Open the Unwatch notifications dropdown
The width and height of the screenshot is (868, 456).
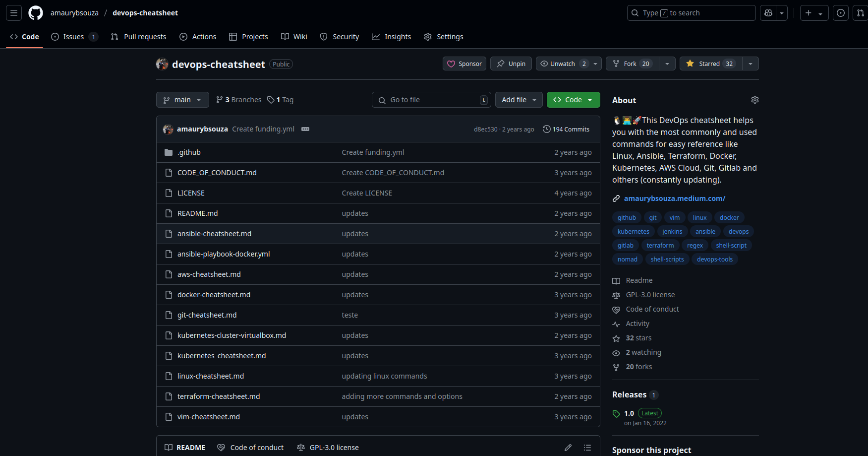pos(569,64)
